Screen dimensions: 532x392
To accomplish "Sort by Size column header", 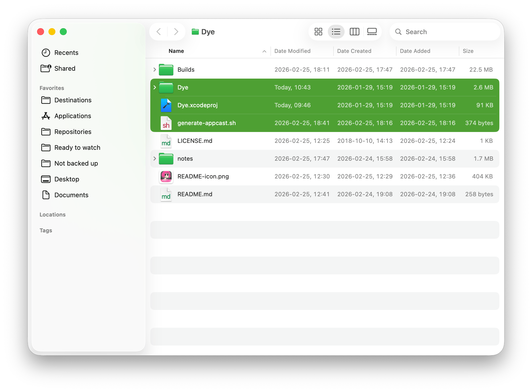I will [468, 51].
